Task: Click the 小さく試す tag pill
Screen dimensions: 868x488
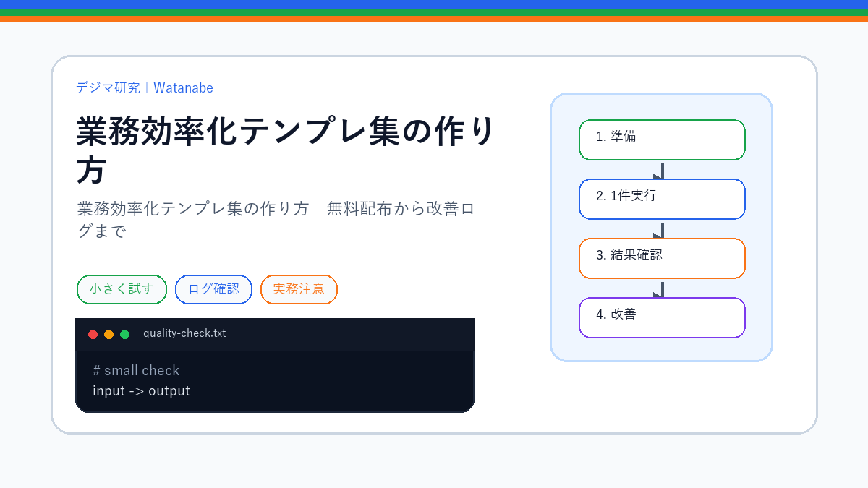Action: pyautogui.click(x=122, y=289)
